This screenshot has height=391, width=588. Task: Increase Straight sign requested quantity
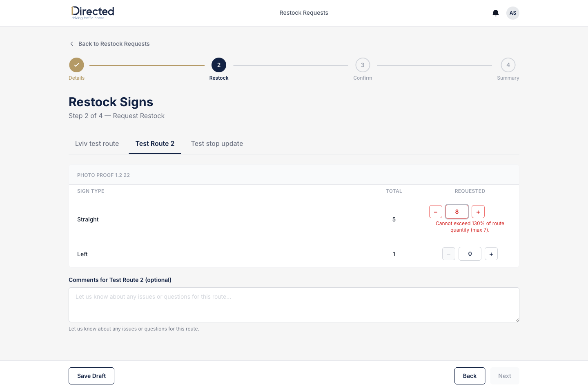click(x=478, y=212)
